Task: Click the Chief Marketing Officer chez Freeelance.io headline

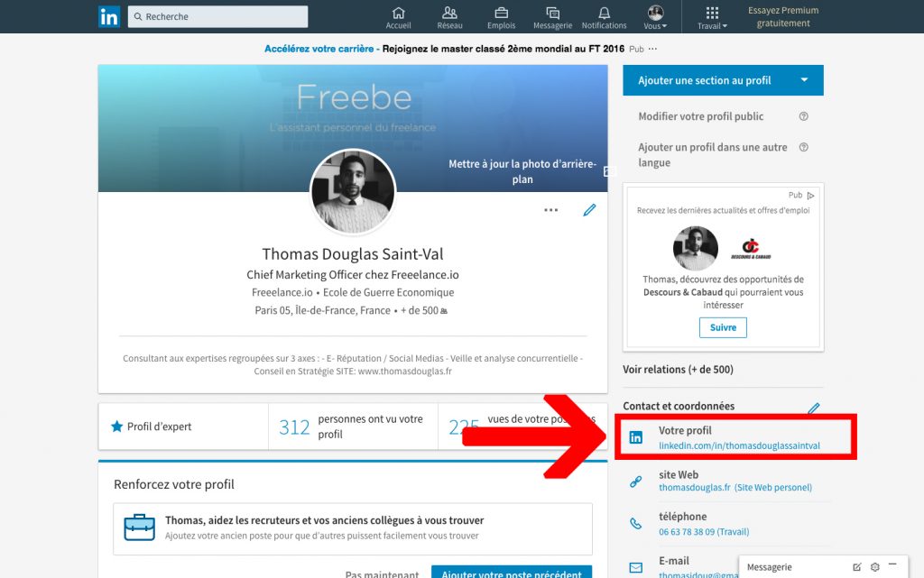Action: pyautogui.click(x=353, y=274)
